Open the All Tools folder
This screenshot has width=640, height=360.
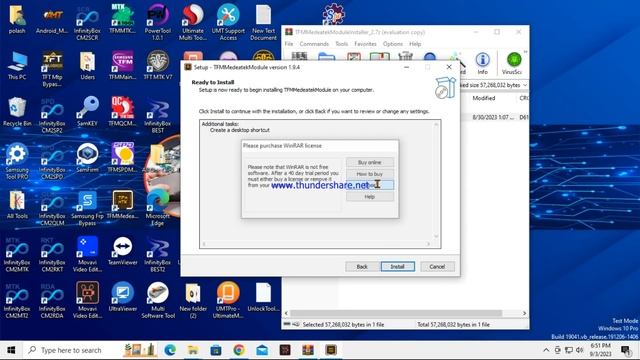17,205
